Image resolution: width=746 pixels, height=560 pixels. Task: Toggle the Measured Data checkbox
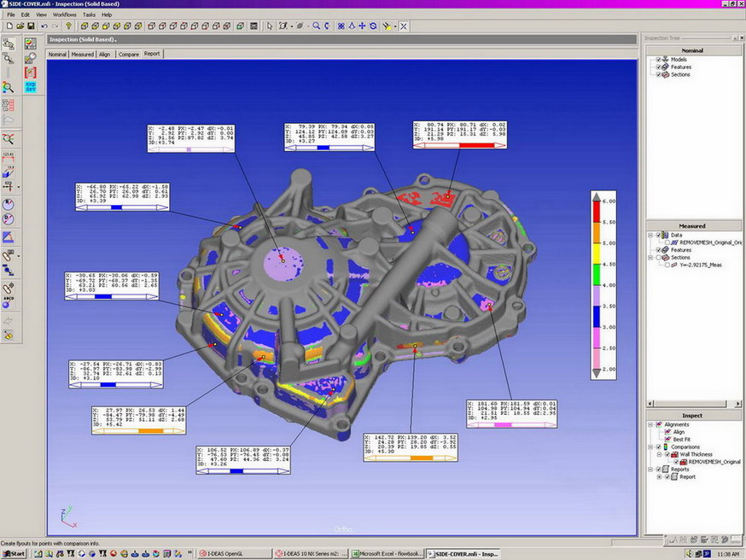click(x=658, y=235)
